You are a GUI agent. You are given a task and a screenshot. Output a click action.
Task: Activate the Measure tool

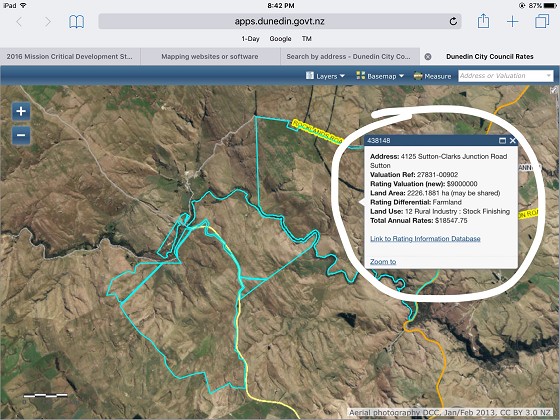click(x=432, y=76)
